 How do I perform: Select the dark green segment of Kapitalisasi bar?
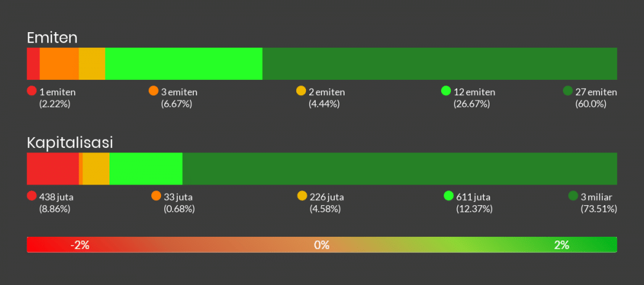(x=399, y=169)
